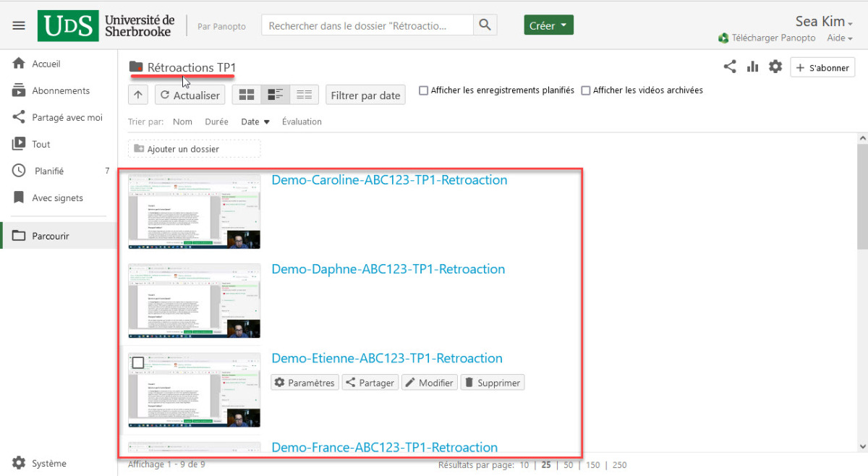
Task: Enable Afficher les enregistrements planifiés checkbox
Action: tap(424, 91)
